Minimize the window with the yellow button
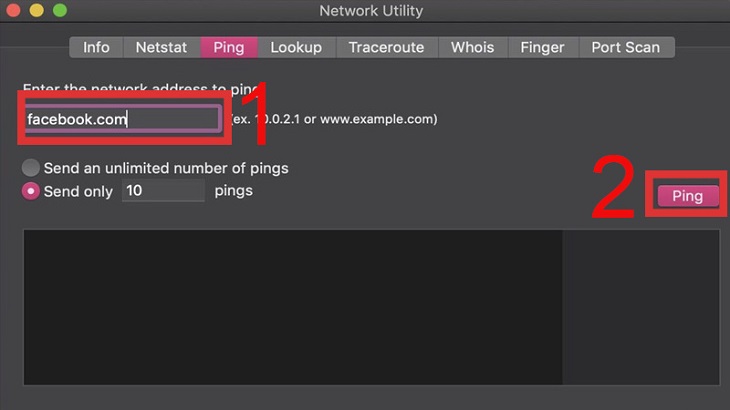Image resolution: width=730 pixels, height=410 pixels. click(37, 10)
